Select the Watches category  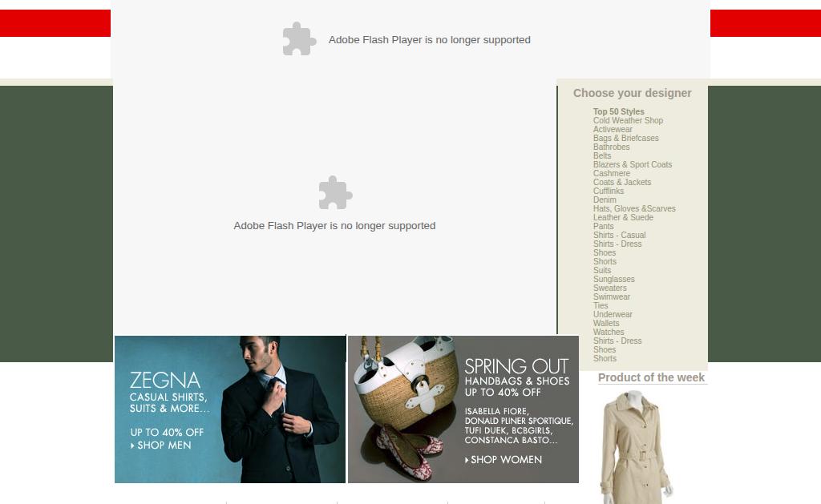[609, 332]
